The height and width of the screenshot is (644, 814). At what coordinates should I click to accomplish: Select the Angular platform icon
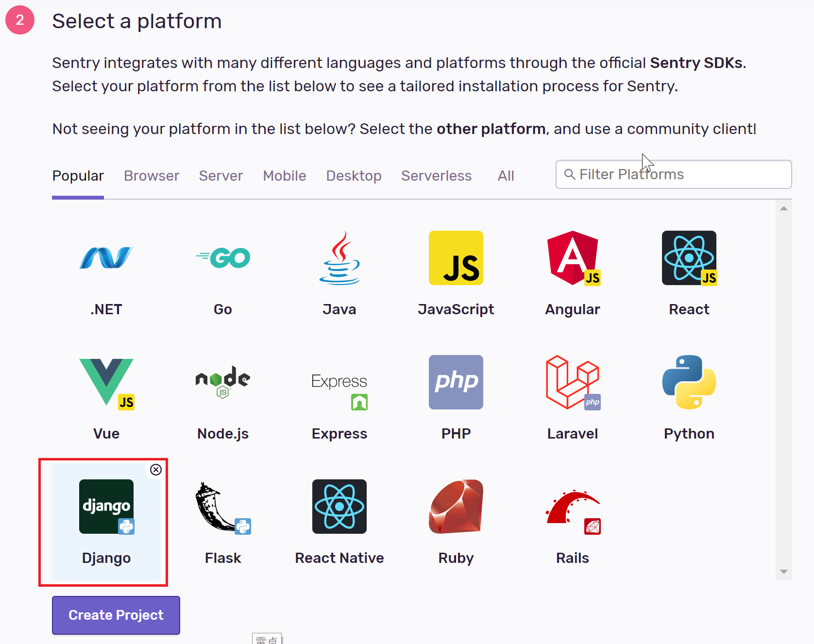coord(573,258)
